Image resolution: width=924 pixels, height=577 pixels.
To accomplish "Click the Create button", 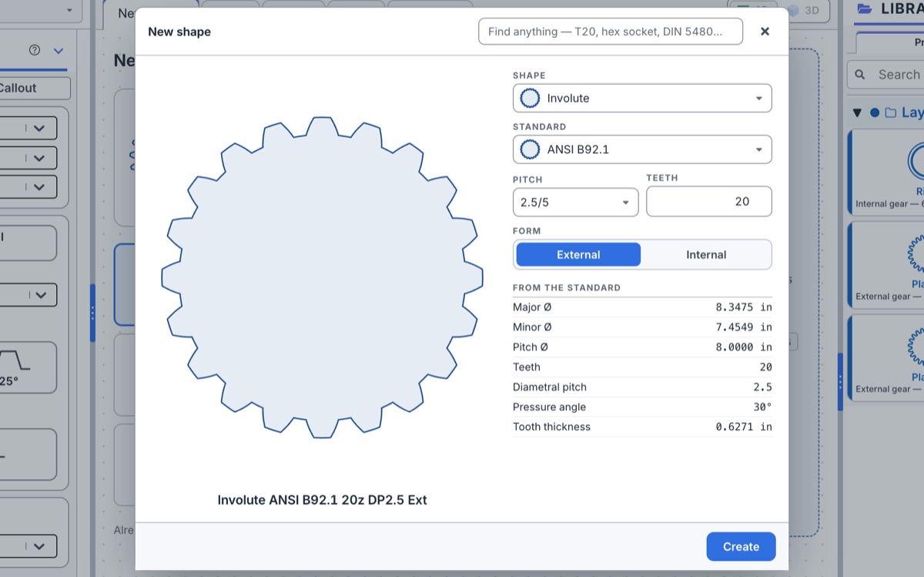I will pyautogui.click(x=741, y=547).
